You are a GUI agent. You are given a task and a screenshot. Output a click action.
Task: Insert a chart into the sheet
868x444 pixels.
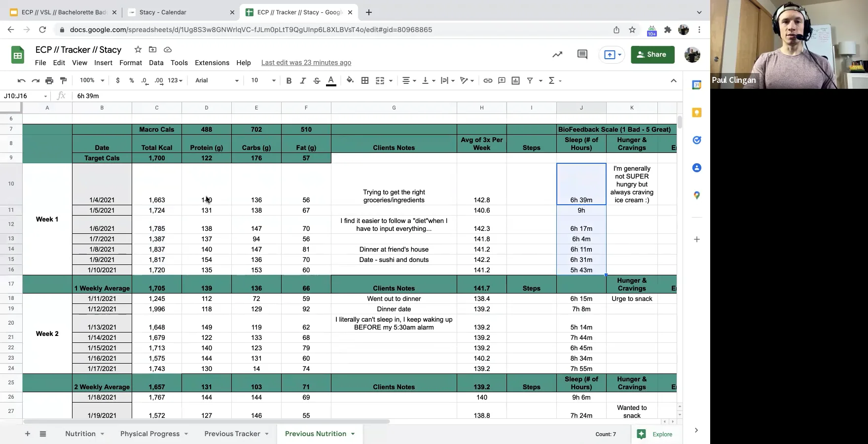click(x=515, y=80)
